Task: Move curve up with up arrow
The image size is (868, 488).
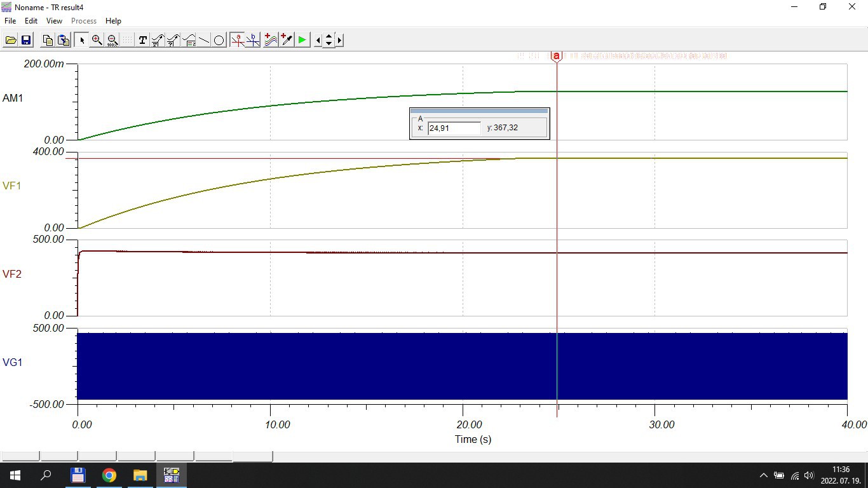Action: pos(329,36)
